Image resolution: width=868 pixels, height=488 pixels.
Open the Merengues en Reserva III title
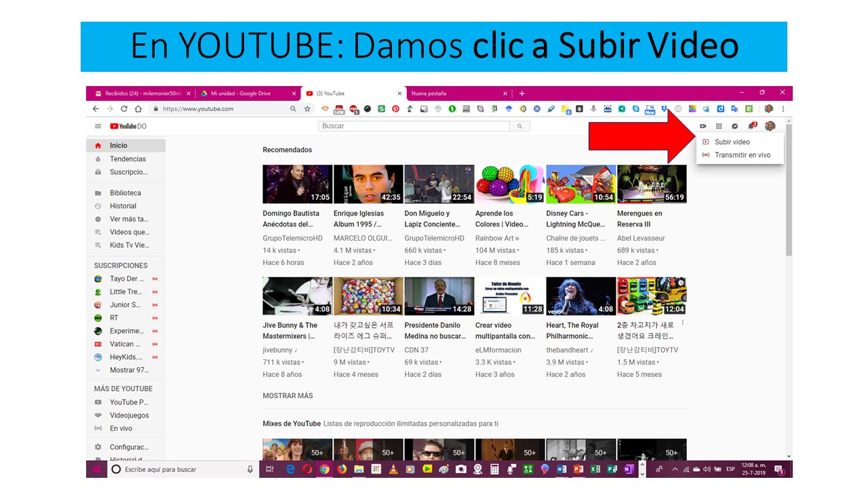(x=639, y=219)
